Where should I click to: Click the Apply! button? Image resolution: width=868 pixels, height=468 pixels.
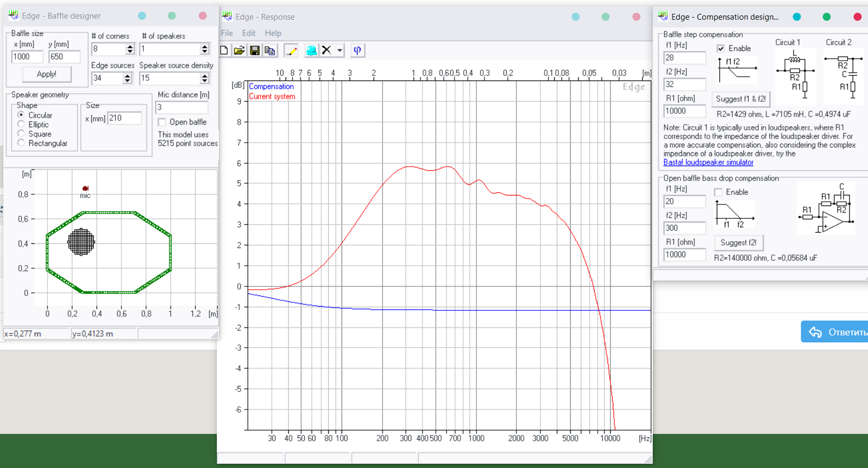46,74
